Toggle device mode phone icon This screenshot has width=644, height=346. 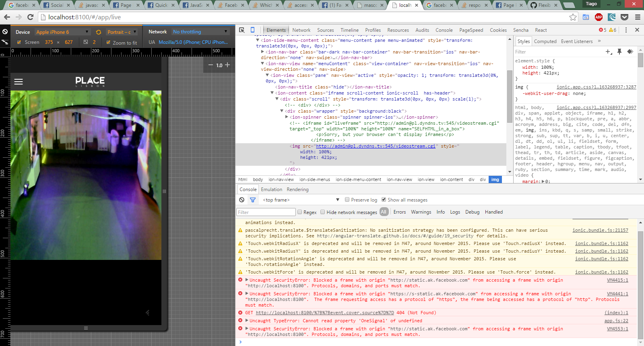point(252,30)
